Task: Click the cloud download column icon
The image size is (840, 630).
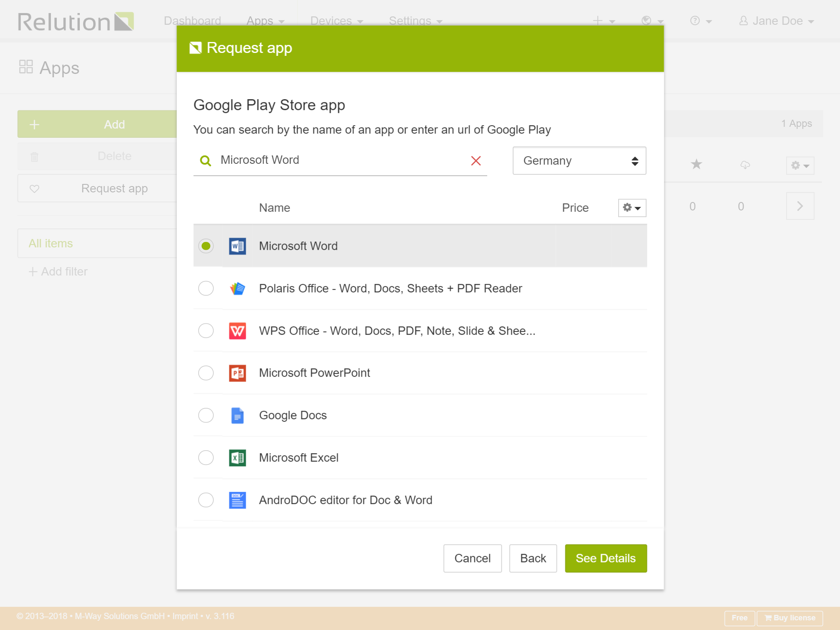Action: pyautogui.click(x=745, y=165)
